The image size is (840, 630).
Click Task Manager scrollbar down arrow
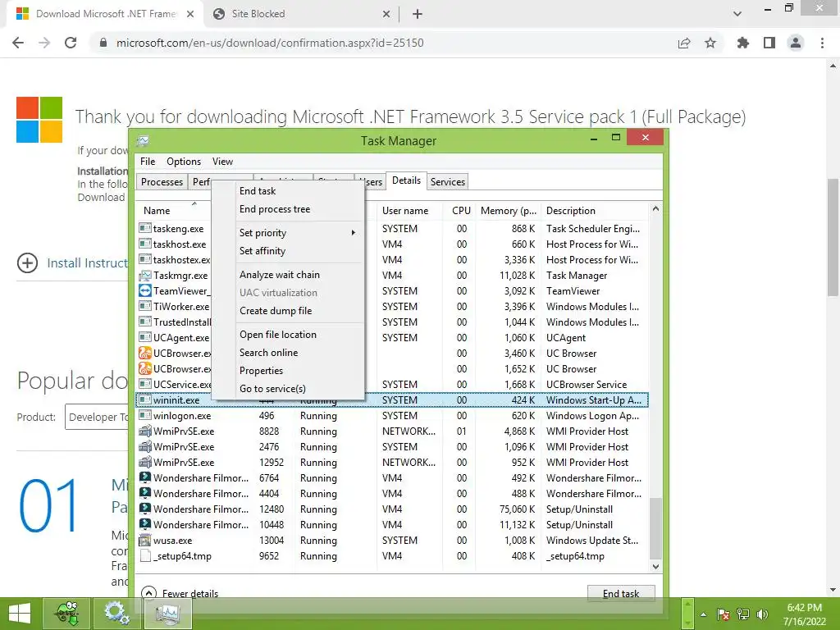[655, 566]
